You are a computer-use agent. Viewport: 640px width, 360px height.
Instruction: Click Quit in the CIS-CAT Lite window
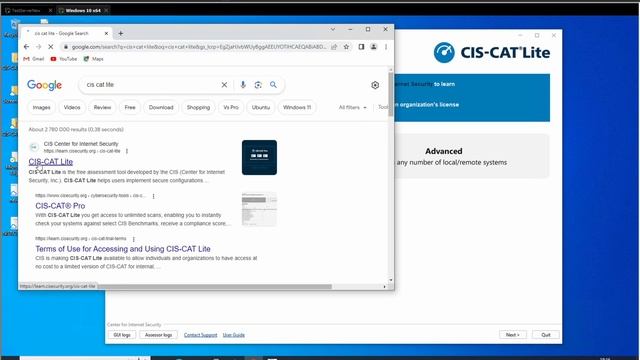[x=546, y=335]
